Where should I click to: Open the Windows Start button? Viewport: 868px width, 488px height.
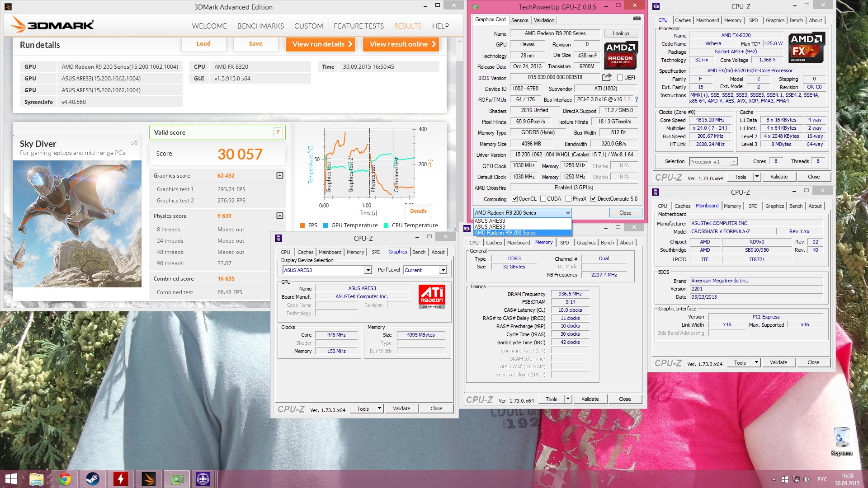(x=11, y=479)
